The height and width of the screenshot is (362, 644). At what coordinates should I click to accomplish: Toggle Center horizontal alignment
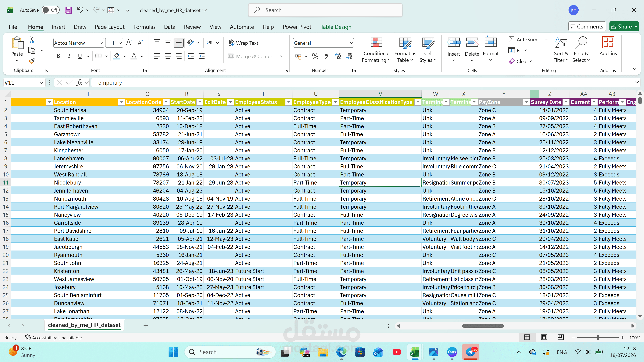(168, 56)
